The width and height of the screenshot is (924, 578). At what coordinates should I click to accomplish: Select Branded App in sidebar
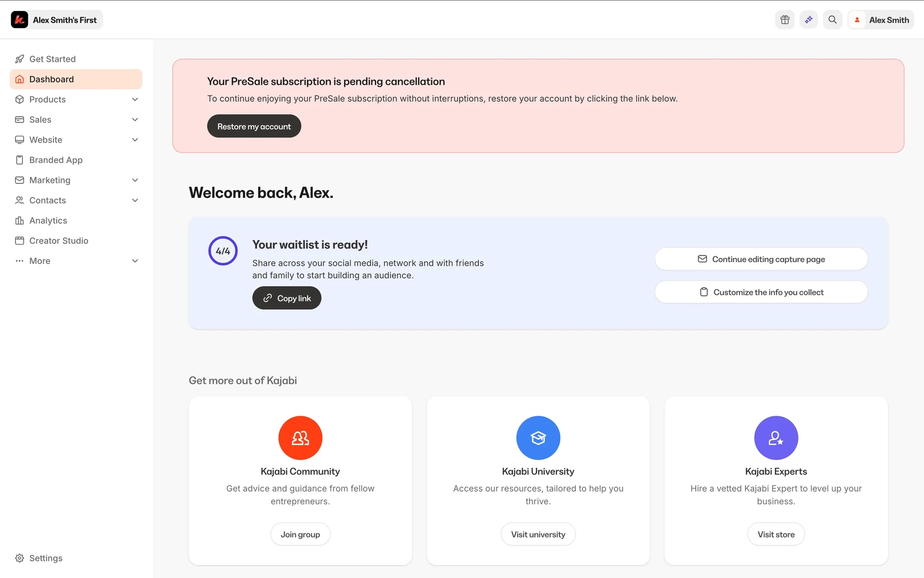point(76,160)
